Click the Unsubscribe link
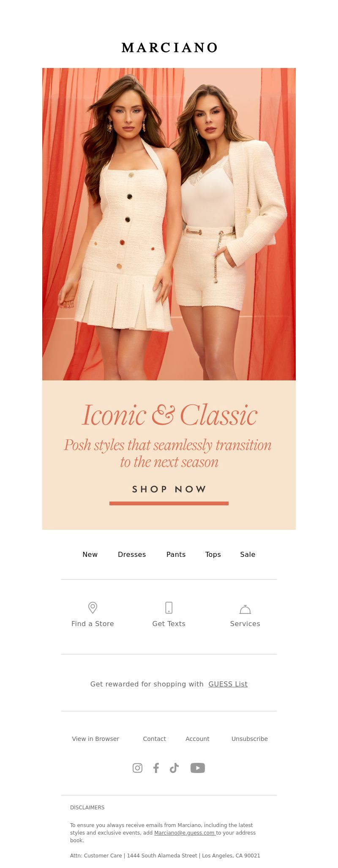This screenshot has width=338, height=868. (250, 739)
